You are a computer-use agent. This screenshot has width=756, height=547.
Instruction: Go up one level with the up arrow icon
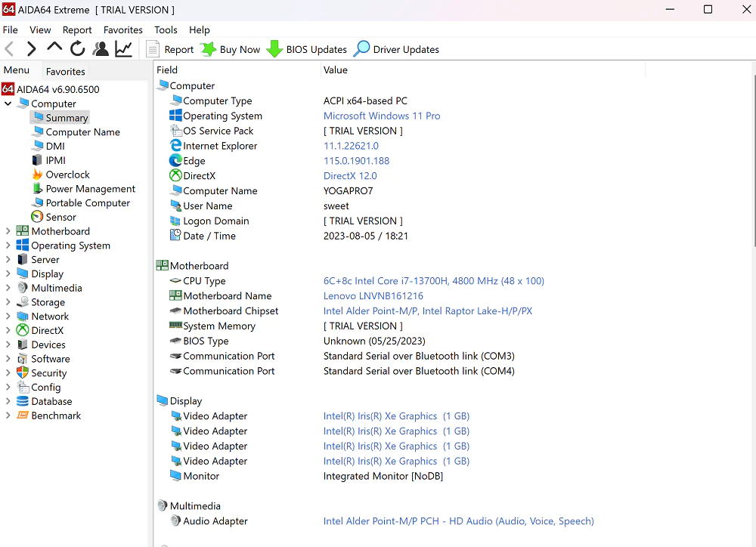pyautogui.click(x=54, y=48)
